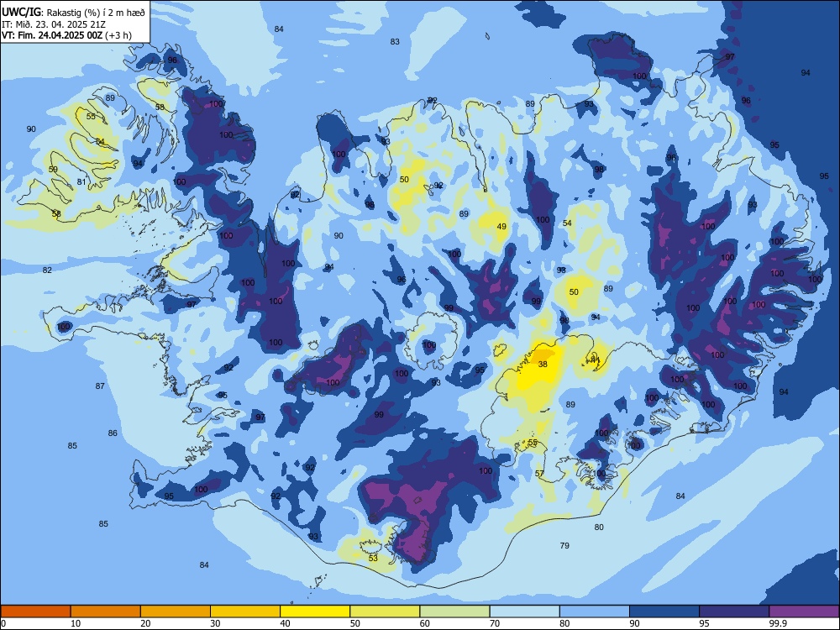Click the humidity value 80 off the southeast coast
This screenshot has width=840, height=630.
(599, 528)
